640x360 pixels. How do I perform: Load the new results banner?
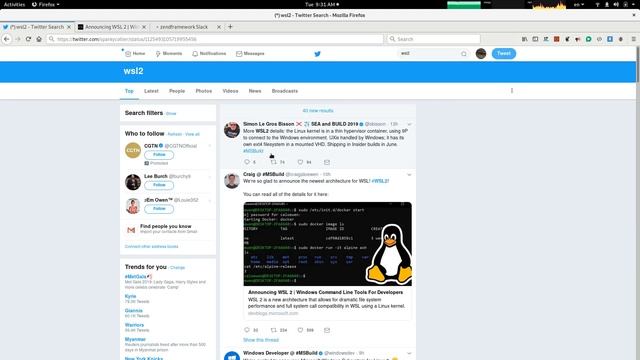coord(318,111)
